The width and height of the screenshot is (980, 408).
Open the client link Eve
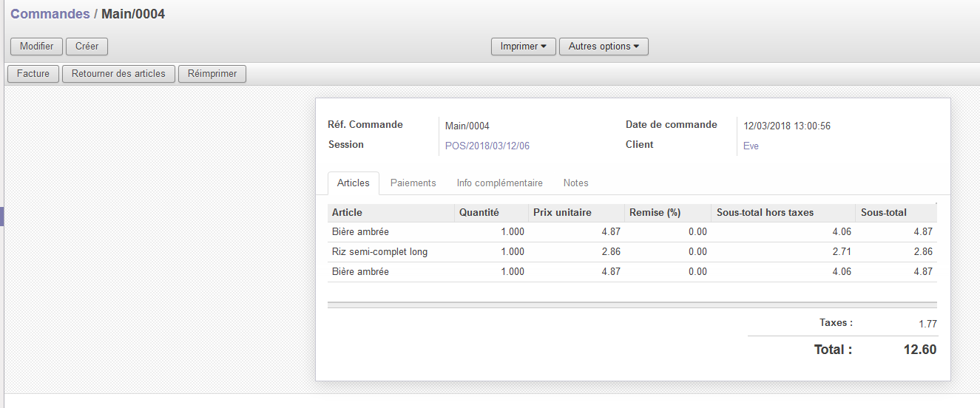pyautogui.click(x=751, y=146)
